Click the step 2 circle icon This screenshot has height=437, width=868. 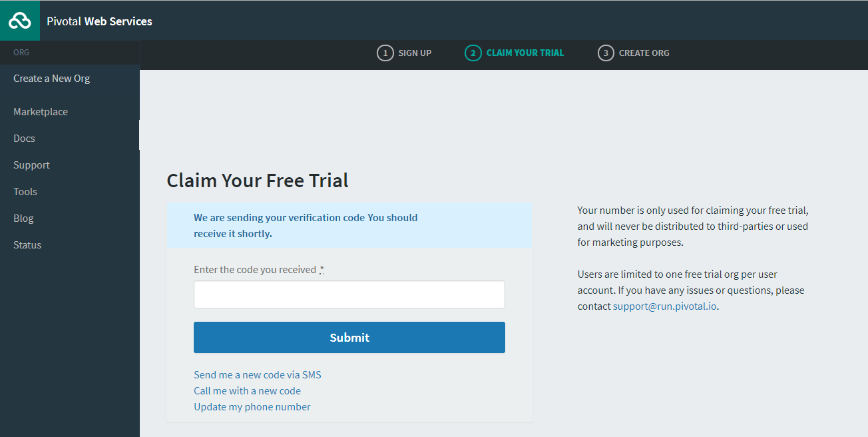tap(473, 53)
